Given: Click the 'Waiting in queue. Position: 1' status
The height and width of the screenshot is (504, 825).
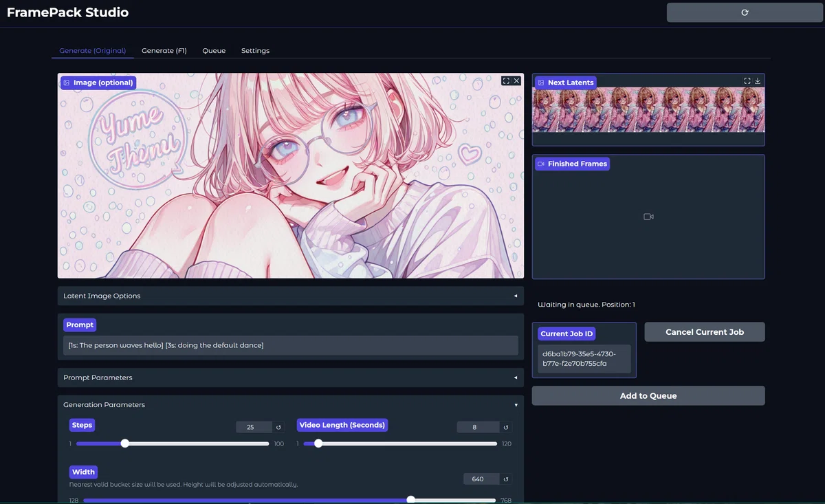Looking at the screenshot, I should pyautogui.click(x=586, y=305).
